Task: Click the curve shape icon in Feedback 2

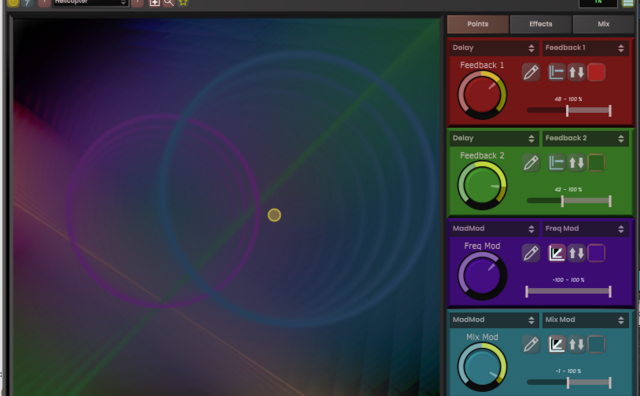Action: click(556, 163)
